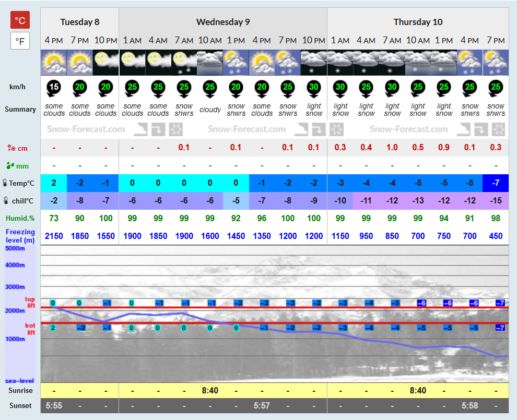Click the 15 km/h wind arrow icon
This screenshot has height=420, width=517.
(x=54, y=88)
